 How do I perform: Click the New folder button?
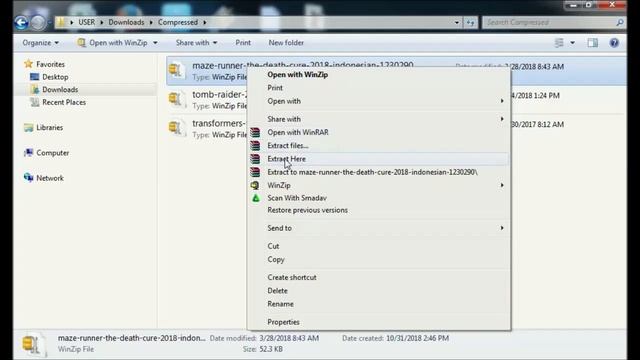pos(286,42)
